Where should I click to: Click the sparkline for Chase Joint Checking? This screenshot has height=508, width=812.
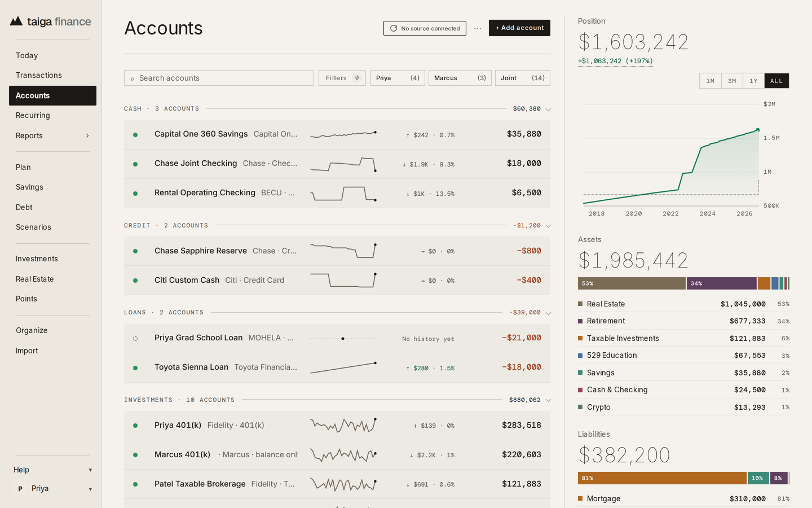343,164
